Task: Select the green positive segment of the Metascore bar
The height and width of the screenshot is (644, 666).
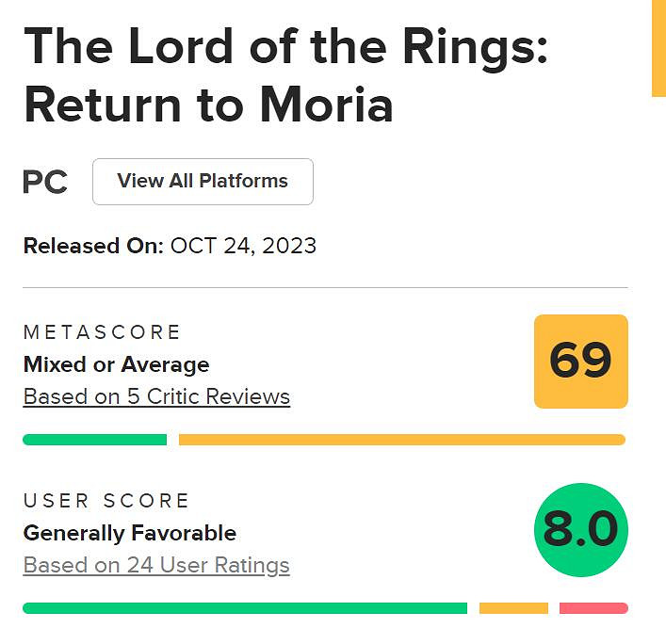Action: tap(94, 440)
